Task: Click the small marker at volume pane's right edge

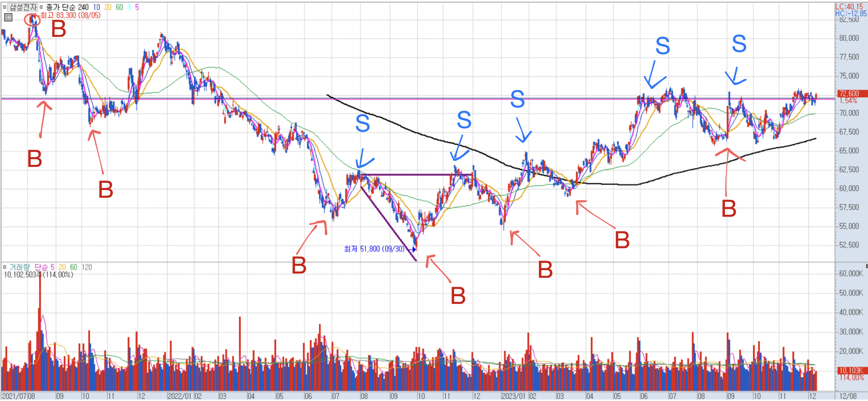Action: [866, 266]
